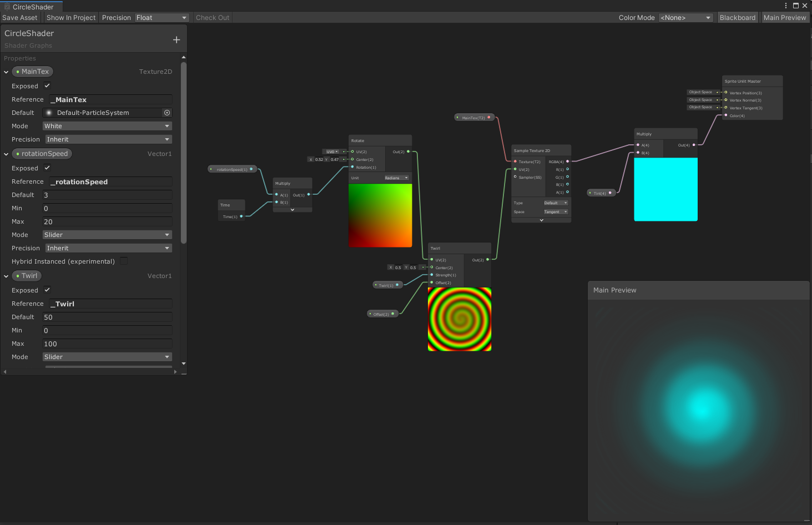Click the Rotation(1) input port on Rotate node

click(352, 167)
